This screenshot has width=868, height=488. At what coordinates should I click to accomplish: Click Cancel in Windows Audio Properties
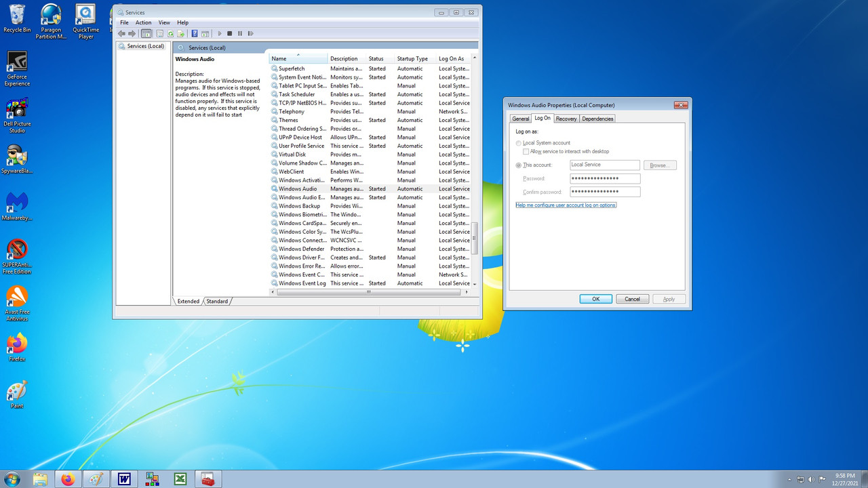[632, 299]
